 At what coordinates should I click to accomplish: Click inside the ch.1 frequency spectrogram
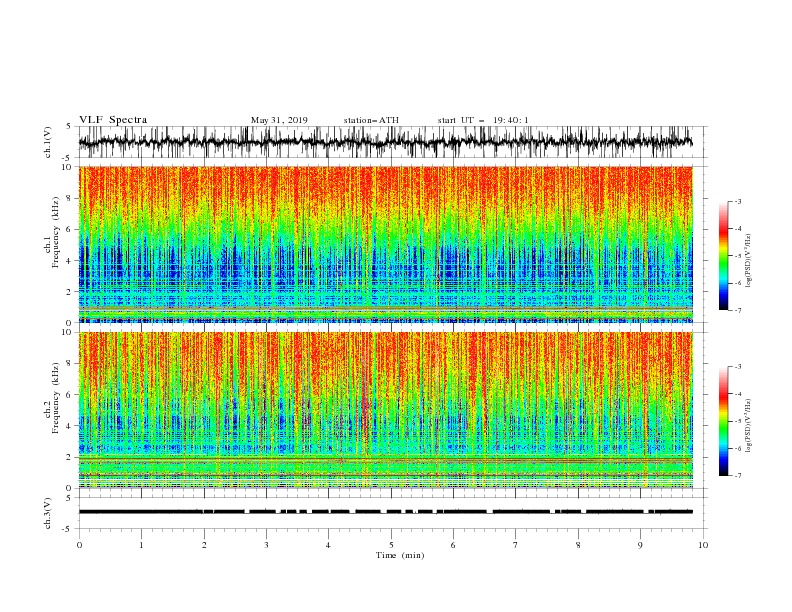point(386,244)
